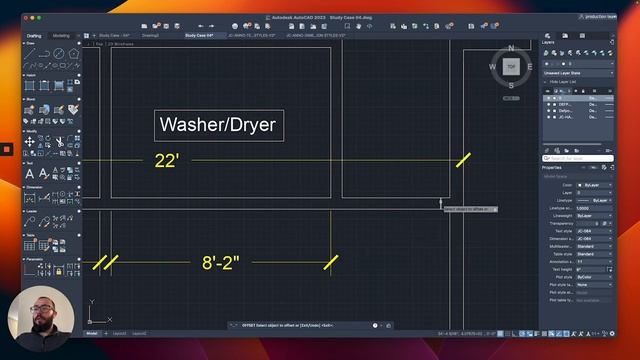640x360 pixels.
Task: Open the Unsaved Layer State dropdown
Action: tap(578, 73)
